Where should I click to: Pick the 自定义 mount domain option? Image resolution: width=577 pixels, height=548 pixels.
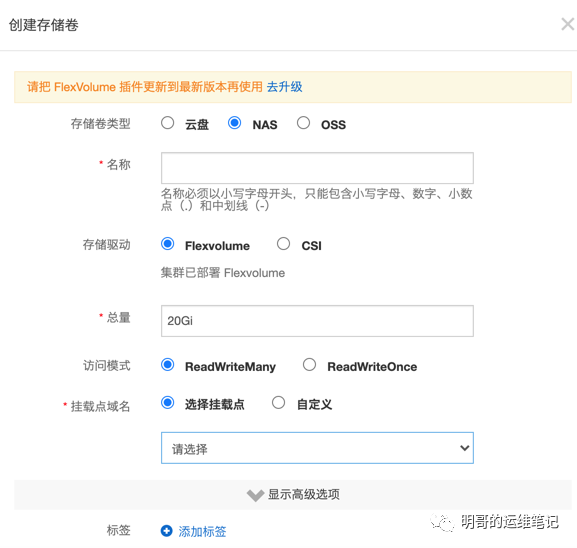click(x=279, y=403)
